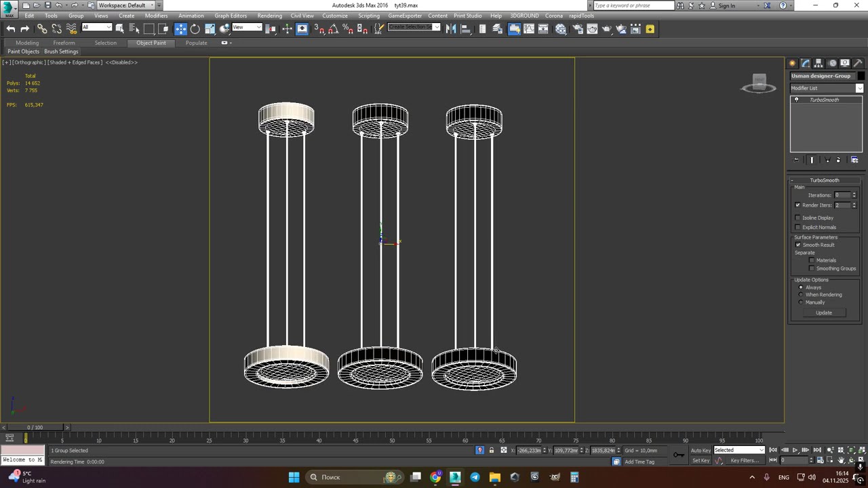The height and width of the screenshot is (488, 868).
Task: Toggle Window/Crossing selection mode
Action: pyautogui.click(x=163, y=28)
